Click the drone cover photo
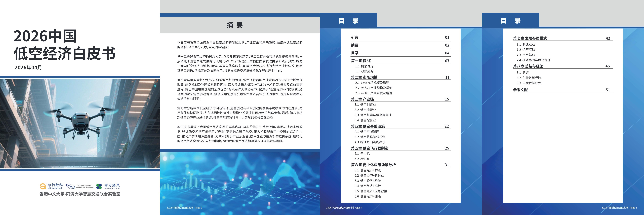Image resolution: width=644 pixels, height=215 pixels. pos(80,123)
